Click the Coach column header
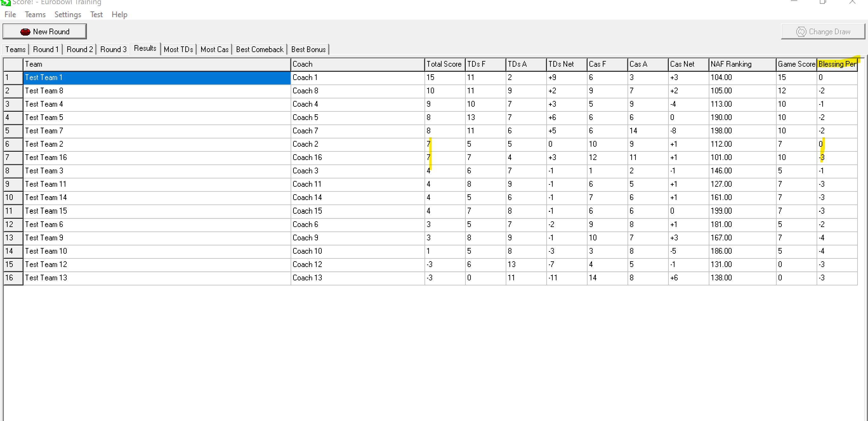 (x=357, y=64)
